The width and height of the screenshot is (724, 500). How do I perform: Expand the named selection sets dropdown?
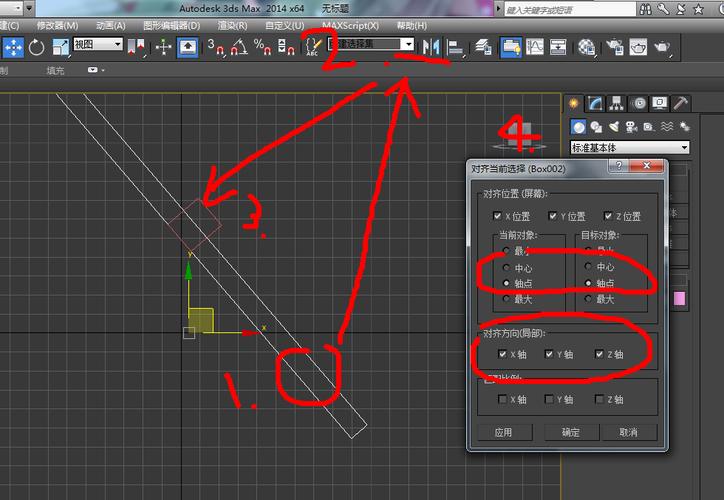pos(407,45)
